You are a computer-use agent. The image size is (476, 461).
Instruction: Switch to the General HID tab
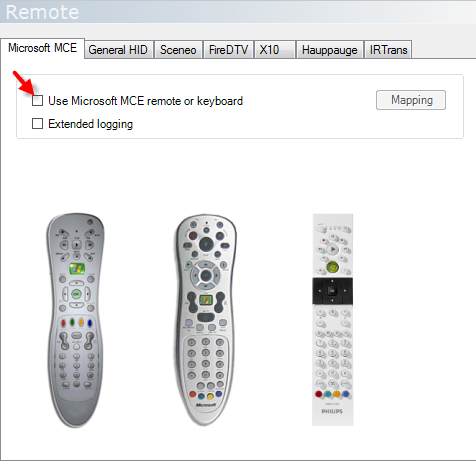(x=118, y=50)
